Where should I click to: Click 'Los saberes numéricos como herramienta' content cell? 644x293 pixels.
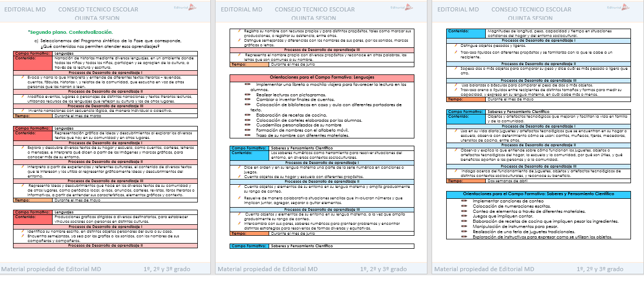[342, 155]
